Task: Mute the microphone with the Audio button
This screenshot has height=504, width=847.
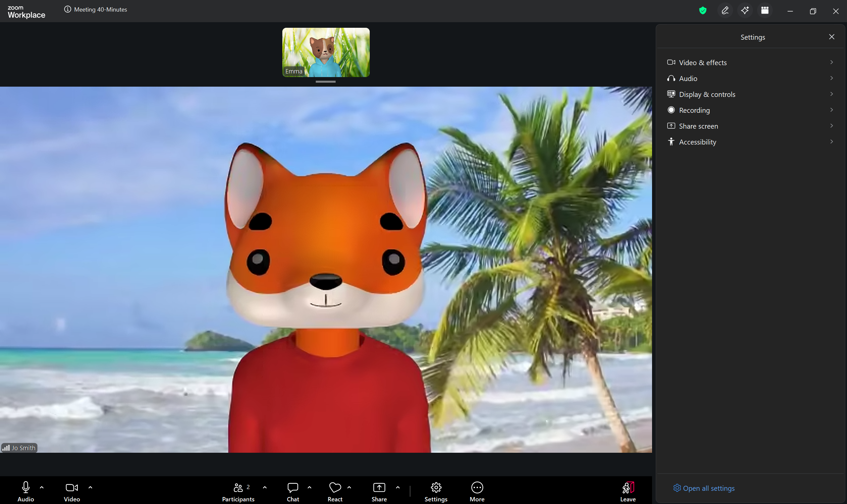Action: 26,491
